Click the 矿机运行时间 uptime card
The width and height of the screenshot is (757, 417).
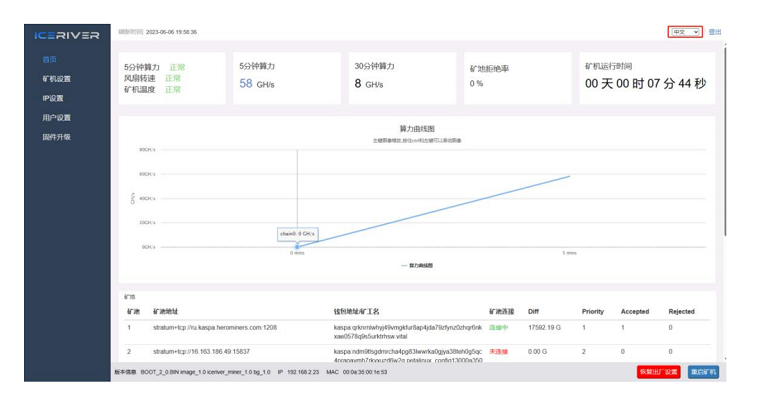646,77
